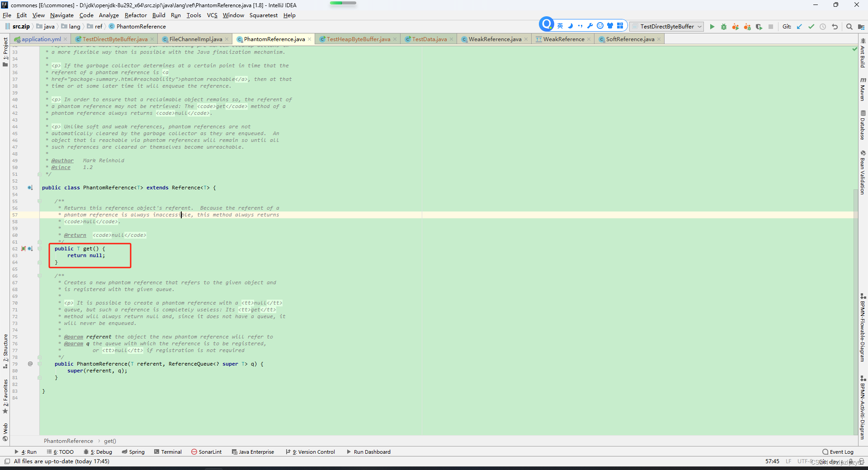
Task: Open the Maven tool window on right sidebar
Action: 863,89
